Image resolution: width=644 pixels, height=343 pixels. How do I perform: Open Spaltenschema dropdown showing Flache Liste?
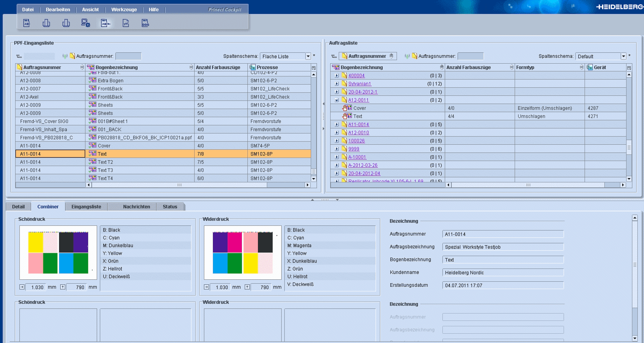(x=308, y=56)
